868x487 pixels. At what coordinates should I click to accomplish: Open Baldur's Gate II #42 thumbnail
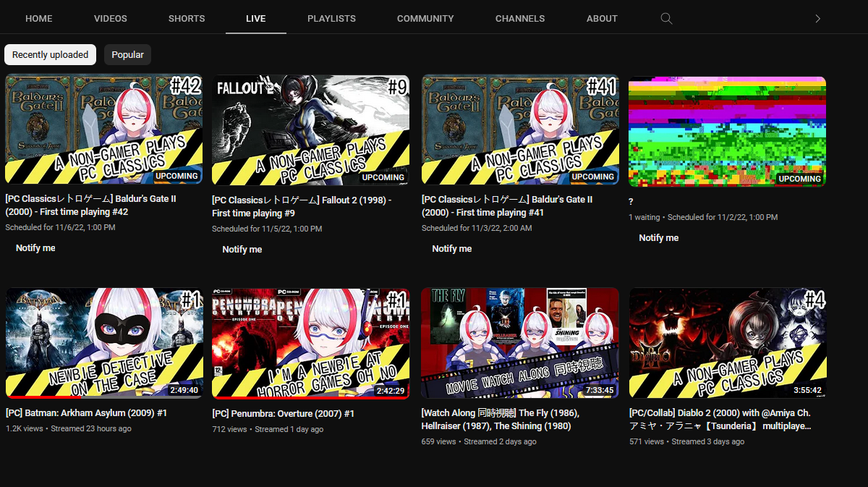(x=103, y=130)
